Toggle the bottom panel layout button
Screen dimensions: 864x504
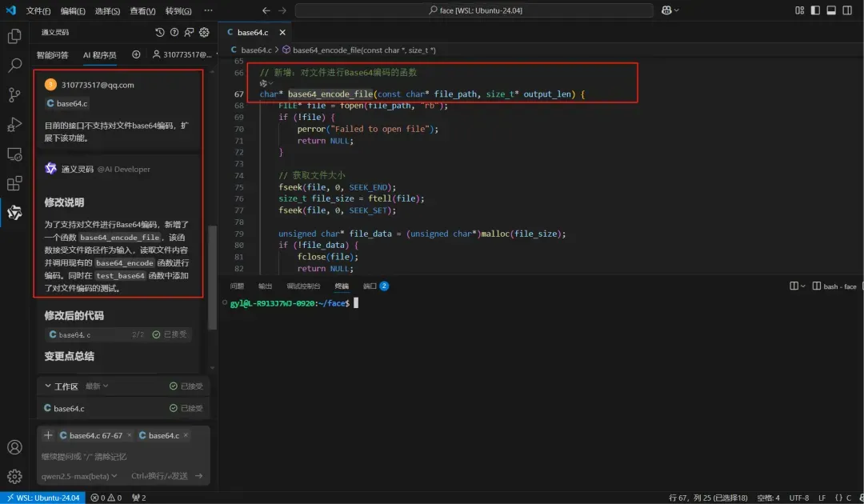coord(831,10)
